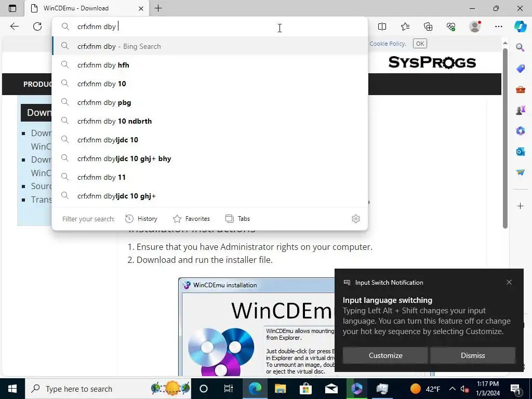
Task: Open the user profile avatar
Action: coord(475,26)
